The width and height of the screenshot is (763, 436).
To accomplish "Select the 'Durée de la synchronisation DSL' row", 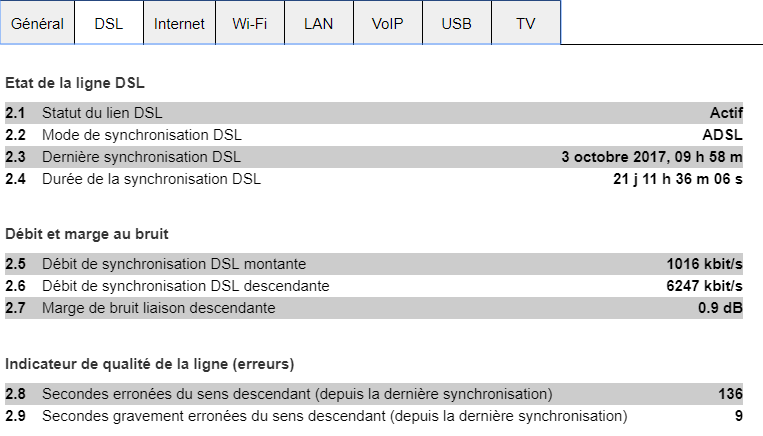I will tap(374, 179).
